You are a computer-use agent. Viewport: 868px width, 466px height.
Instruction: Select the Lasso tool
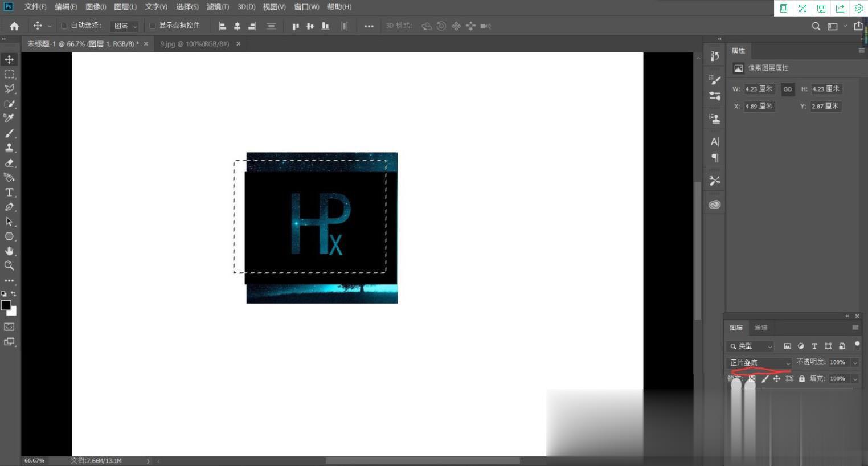tap(9, 89)
